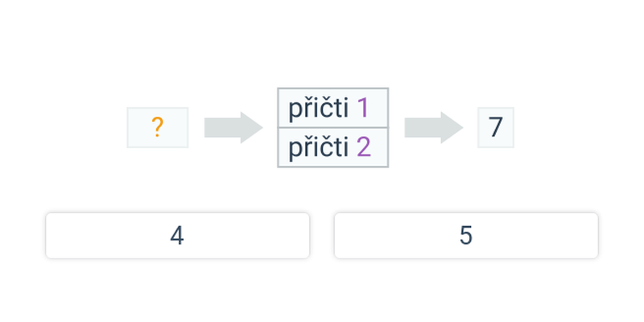Click the word "přičti" in bottom row
644x322 pixels.
318,149
